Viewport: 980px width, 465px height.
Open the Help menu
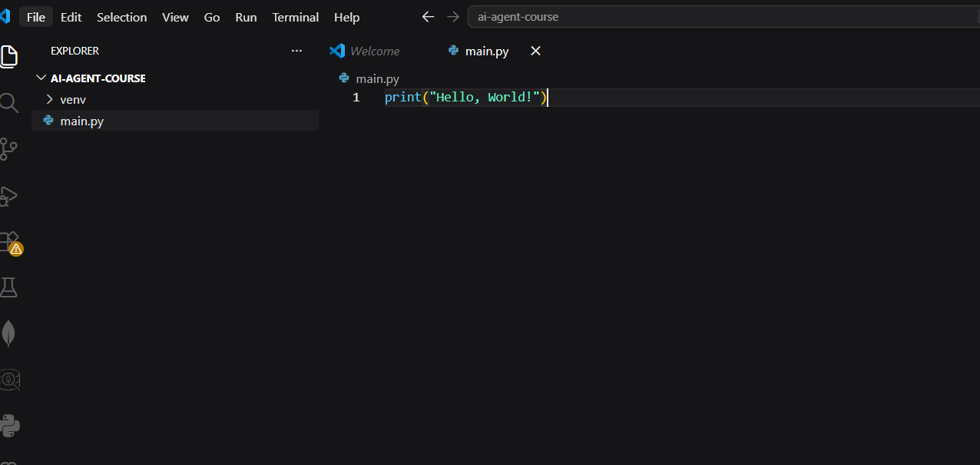[x=347, y=17]
